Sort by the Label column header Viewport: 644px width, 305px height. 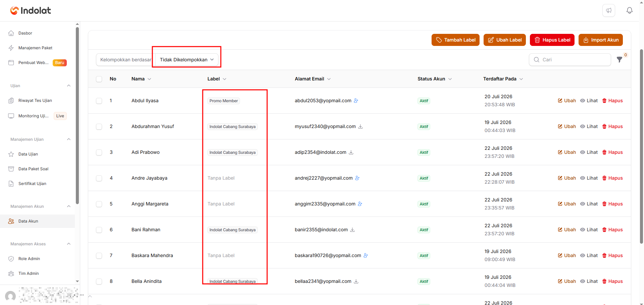[217, 79]
